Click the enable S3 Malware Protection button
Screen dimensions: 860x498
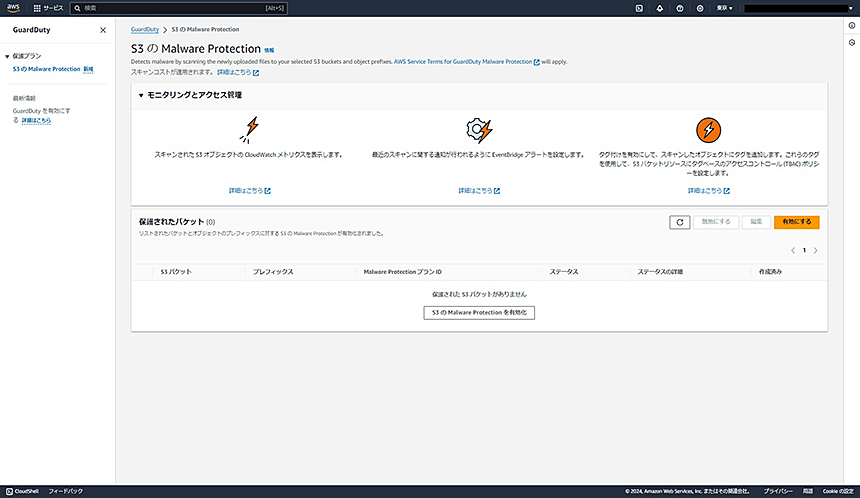[x=480, y=313]
